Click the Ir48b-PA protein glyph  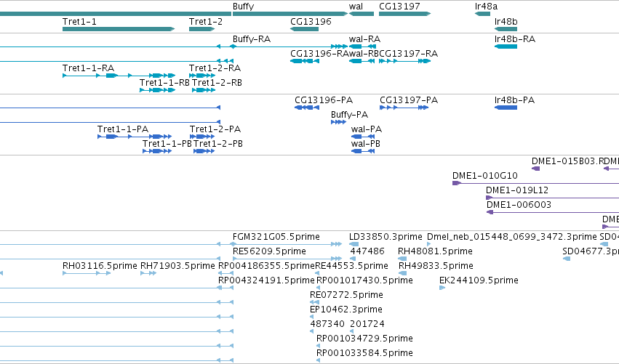506,108
